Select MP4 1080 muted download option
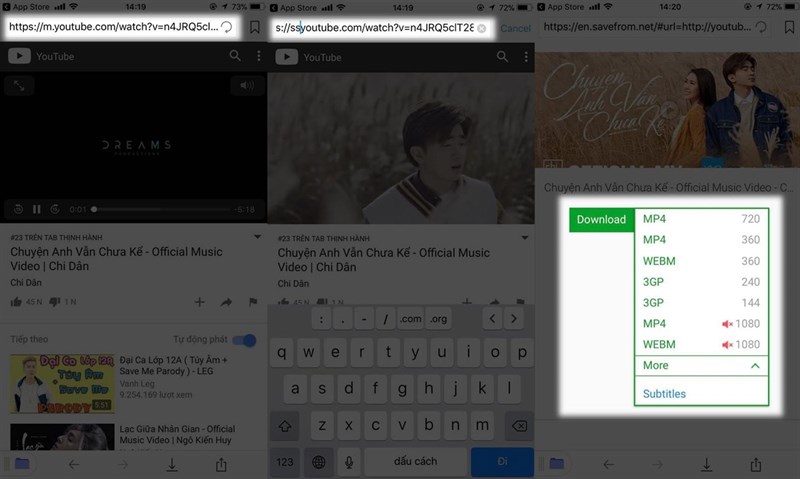Image resolution: width=800 pixels, height=479 pixels. pos(701,324)
